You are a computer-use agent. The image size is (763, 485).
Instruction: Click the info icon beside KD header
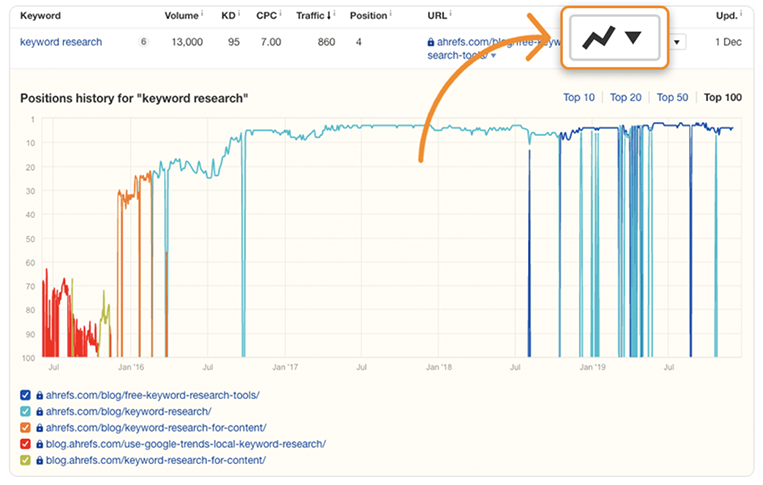click(241, 15)
